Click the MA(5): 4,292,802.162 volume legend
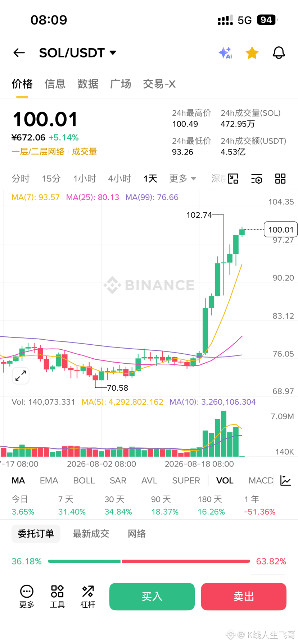The width and height of the screenshot is (298, 644). click(x=122, y=402)
